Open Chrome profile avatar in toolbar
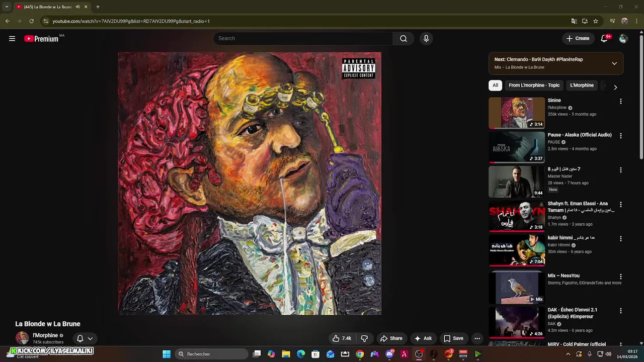 [624, 21]
